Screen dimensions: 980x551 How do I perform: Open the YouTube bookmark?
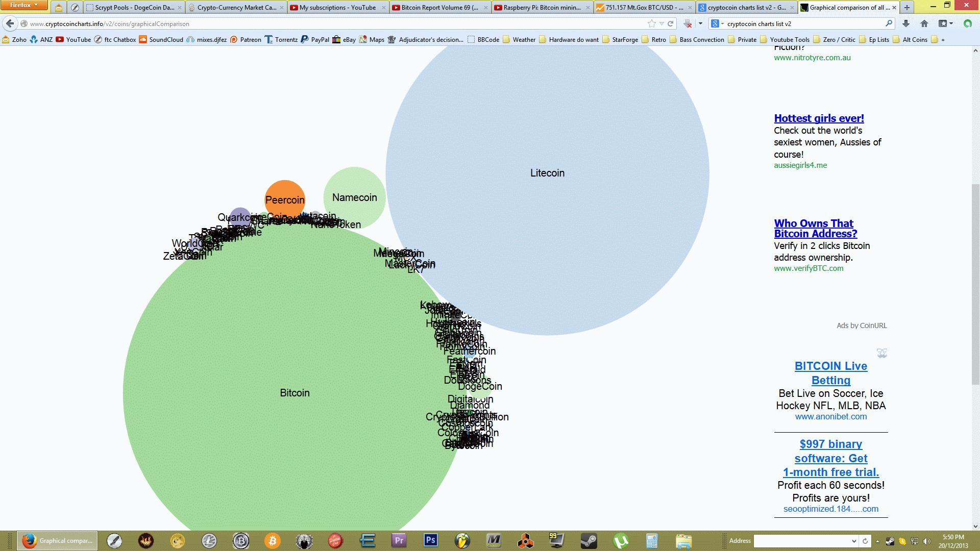[73, 39]
